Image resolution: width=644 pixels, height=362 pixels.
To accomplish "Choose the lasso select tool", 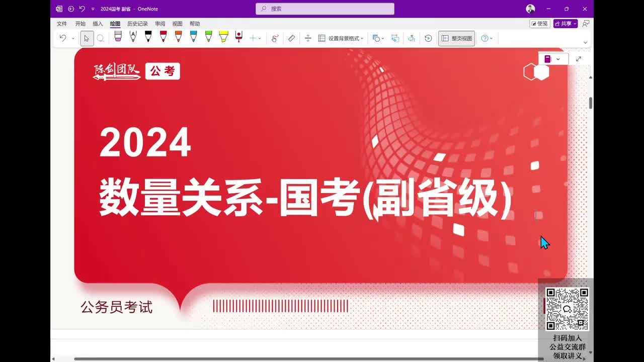I will (x=101, y=38).
